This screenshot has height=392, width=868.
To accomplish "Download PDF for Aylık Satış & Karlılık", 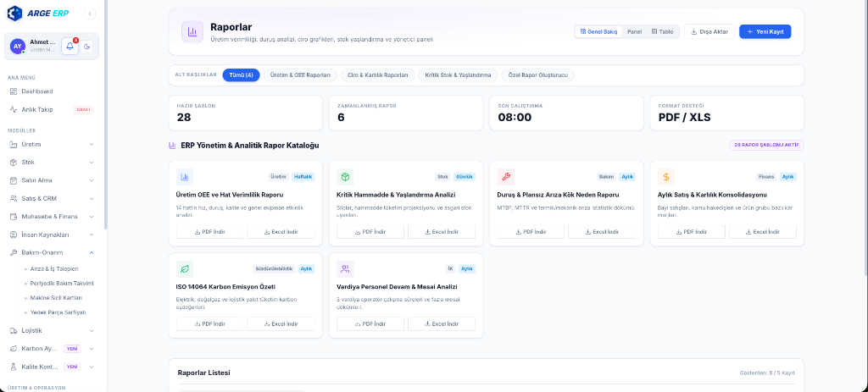I will [692, 232].
